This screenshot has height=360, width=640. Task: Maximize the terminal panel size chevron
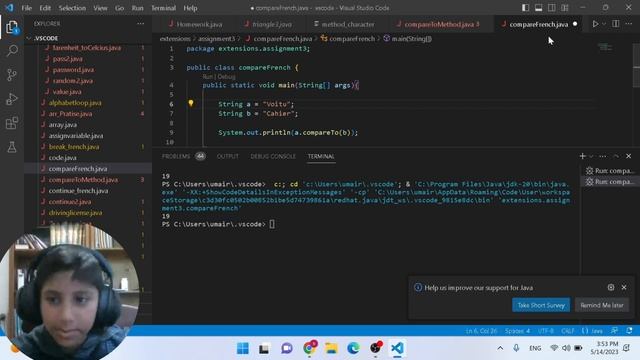(616, 156)
